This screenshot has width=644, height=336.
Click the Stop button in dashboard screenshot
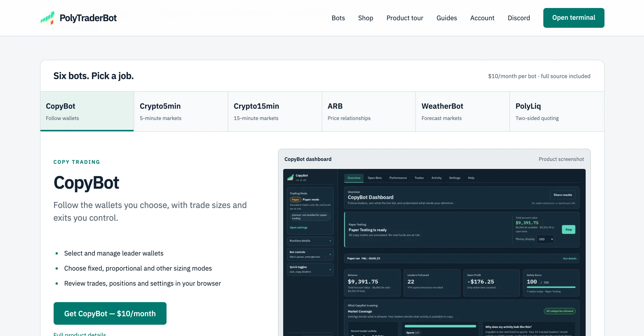click(x=568, y=229)
